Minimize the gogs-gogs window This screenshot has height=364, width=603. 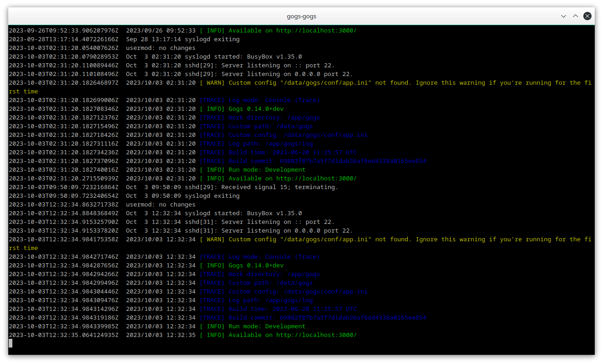pyautogui.click(x=564, y=16)
